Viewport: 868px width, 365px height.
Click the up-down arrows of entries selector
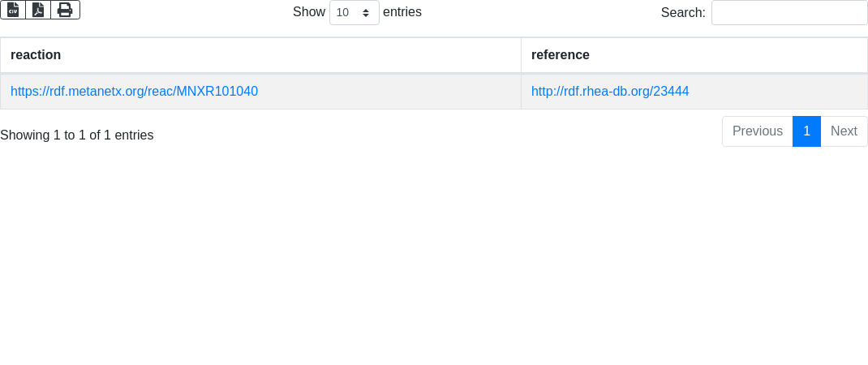point(366,13)
